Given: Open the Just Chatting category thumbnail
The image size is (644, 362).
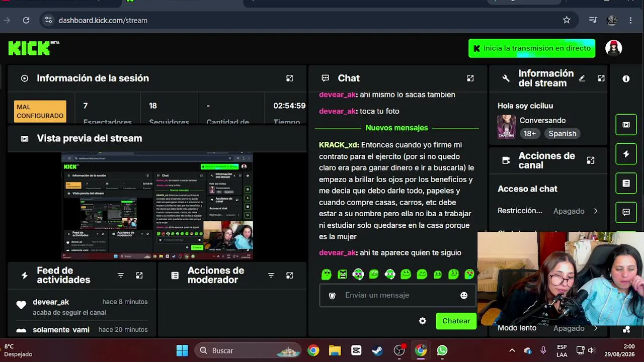Looking at the screenshot, I should (506, 127).
